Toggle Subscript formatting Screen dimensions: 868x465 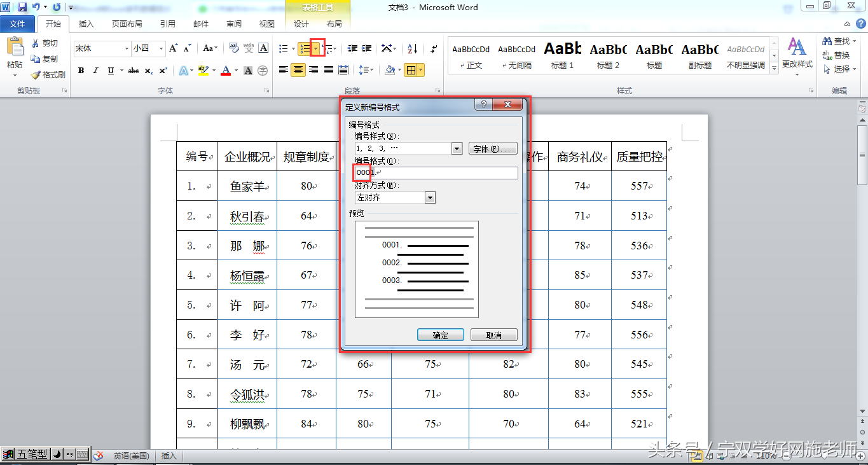[x=149, y=71]
